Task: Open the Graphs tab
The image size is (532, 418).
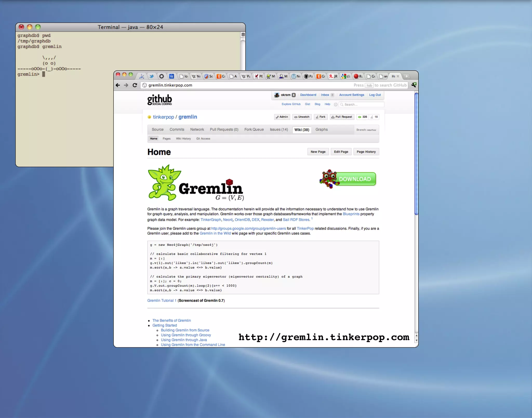Action: (x=321, y=129)
